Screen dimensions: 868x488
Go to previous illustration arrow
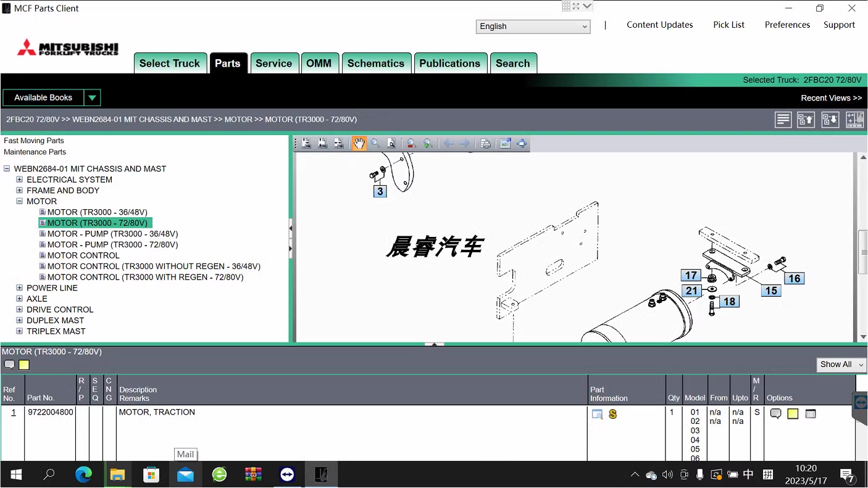tap(449, 143)
